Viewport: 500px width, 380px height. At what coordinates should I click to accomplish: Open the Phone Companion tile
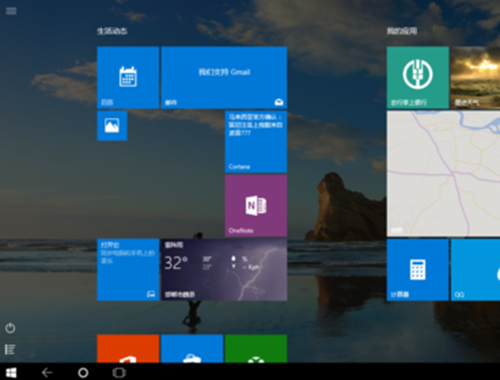point(128,270)
